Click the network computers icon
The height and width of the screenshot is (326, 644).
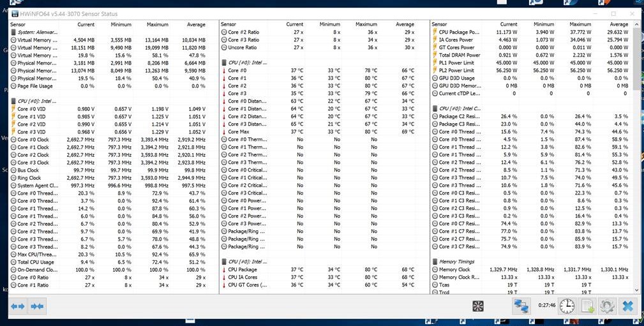521,307
